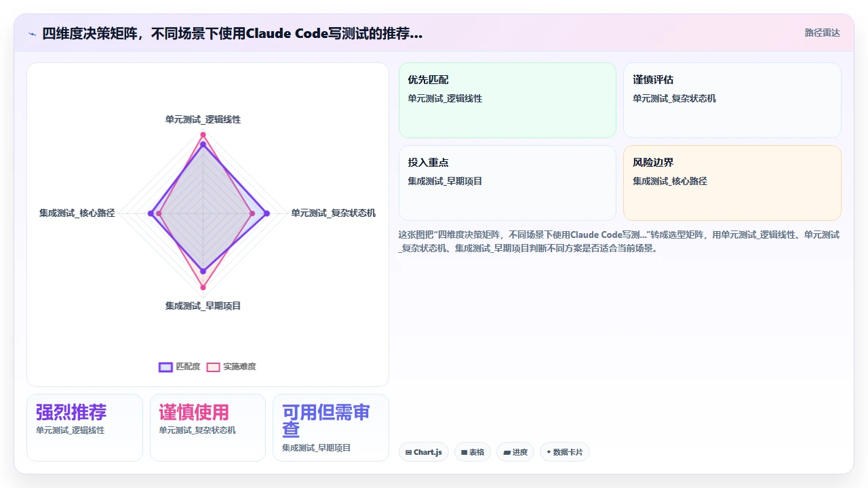Click the pink 实施难度 legend swatch

tap(213, 367)
